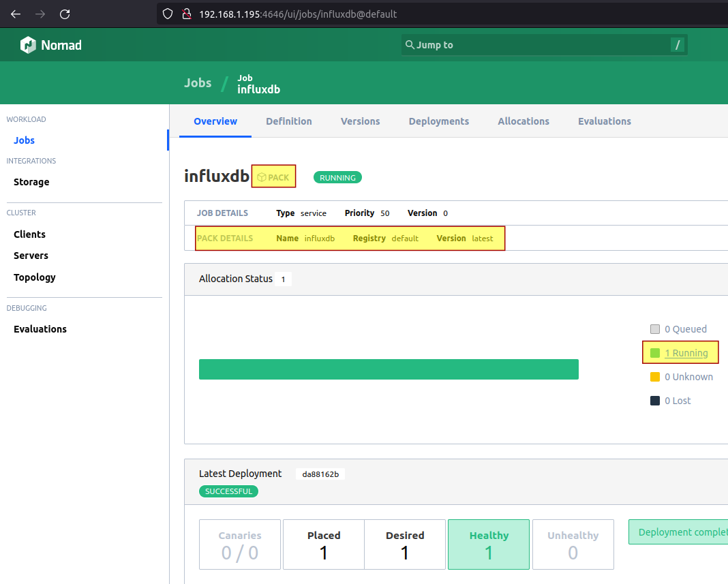Click the Nomad logo icon
Screen dimensions: 728x584
(x=29, y=45)
